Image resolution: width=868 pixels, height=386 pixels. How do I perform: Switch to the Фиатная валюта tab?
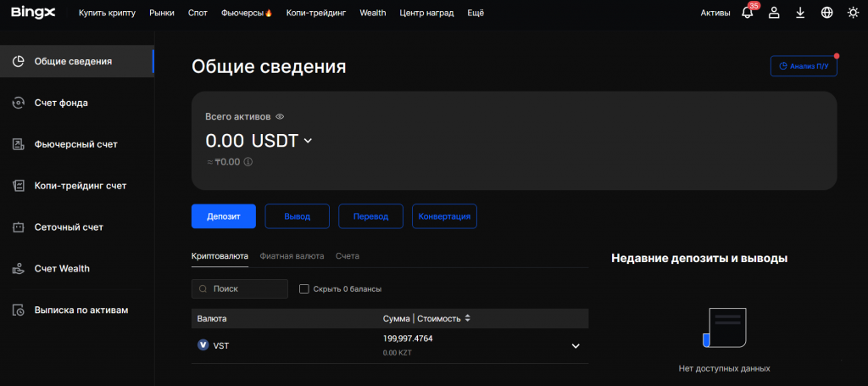292,256
